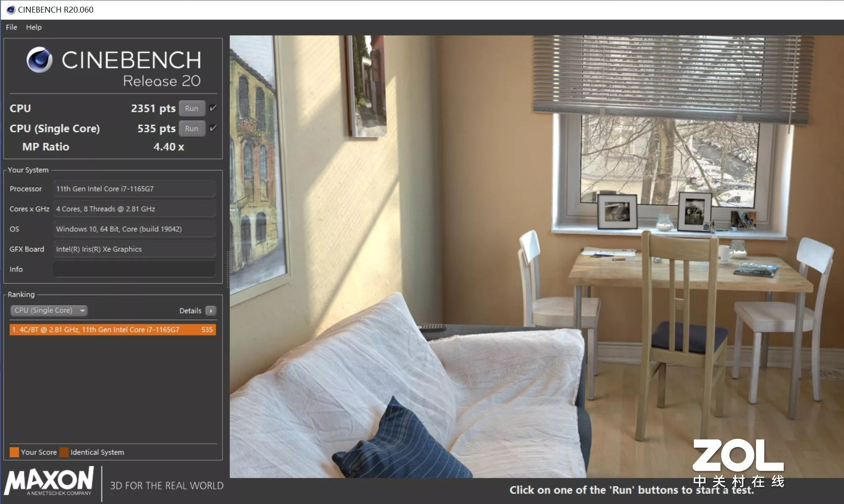Viewport: 844px width, 504px height.
Task: Click the Maxon logo
Action: click(x=49, y=482)
